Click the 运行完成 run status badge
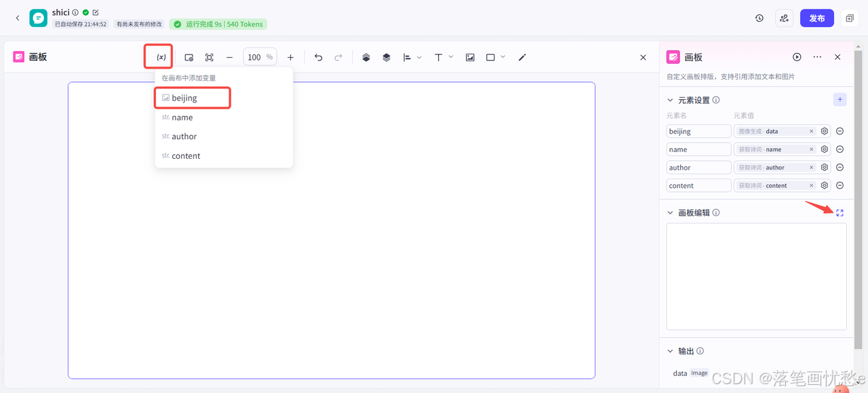 pos(218,24)
